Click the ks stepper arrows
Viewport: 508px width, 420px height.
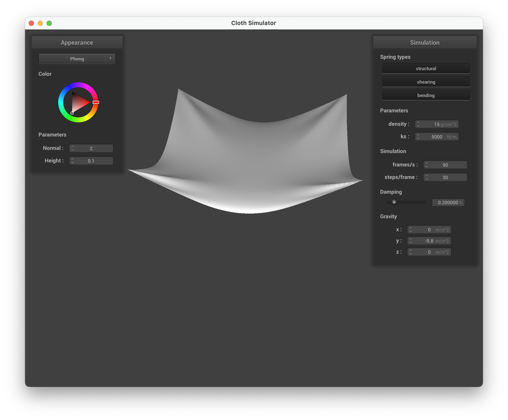click(418, 136)
